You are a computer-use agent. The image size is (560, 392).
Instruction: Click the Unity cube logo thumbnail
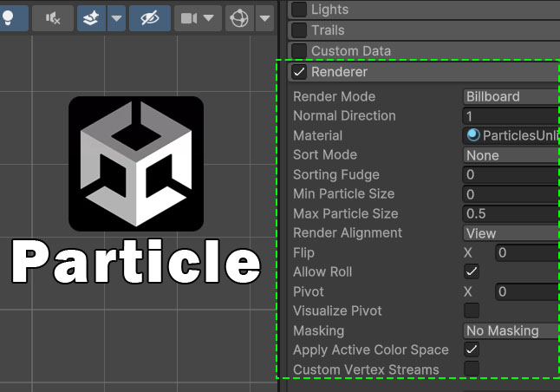(136, 164)
